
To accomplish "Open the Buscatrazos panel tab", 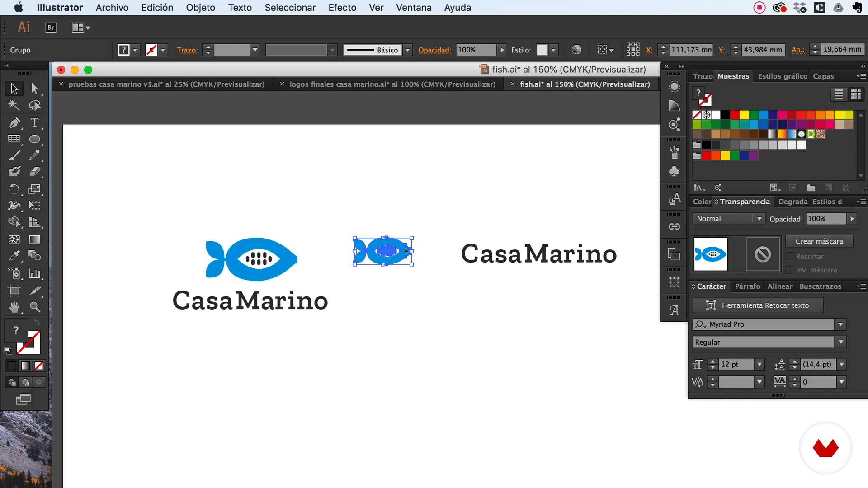I will click(x=820, y=286).
